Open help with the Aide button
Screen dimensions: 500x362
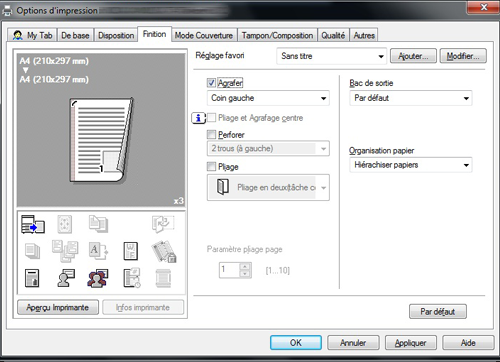(468, 343)
